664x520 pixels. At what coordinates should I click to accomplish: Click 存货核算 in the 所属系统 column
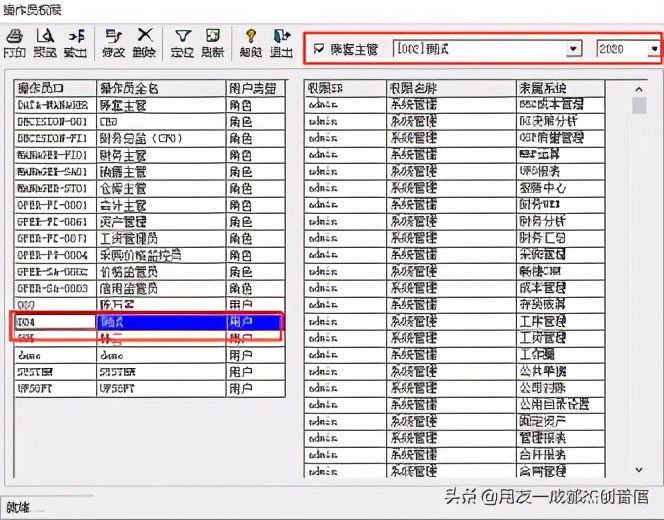click(542, 304)
